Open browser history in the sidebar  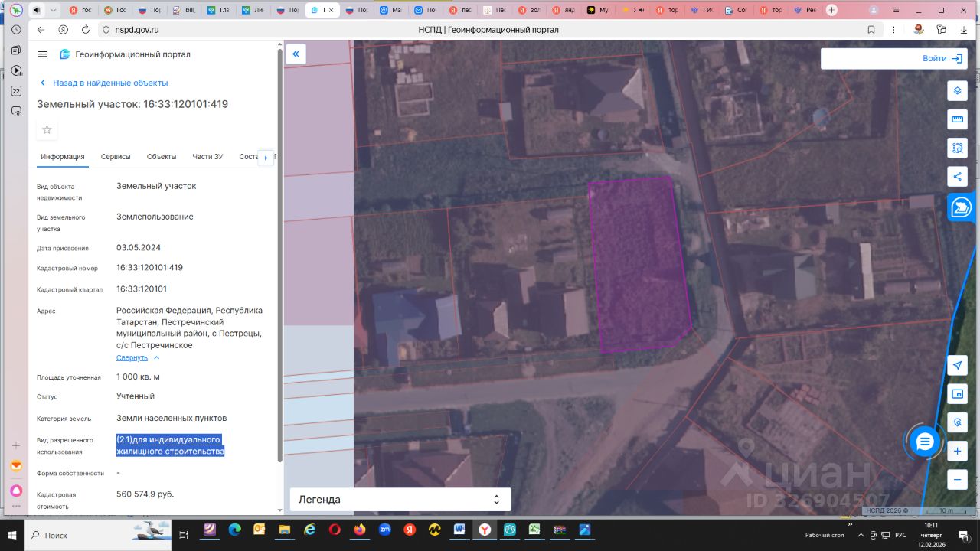tap(16, 30)
